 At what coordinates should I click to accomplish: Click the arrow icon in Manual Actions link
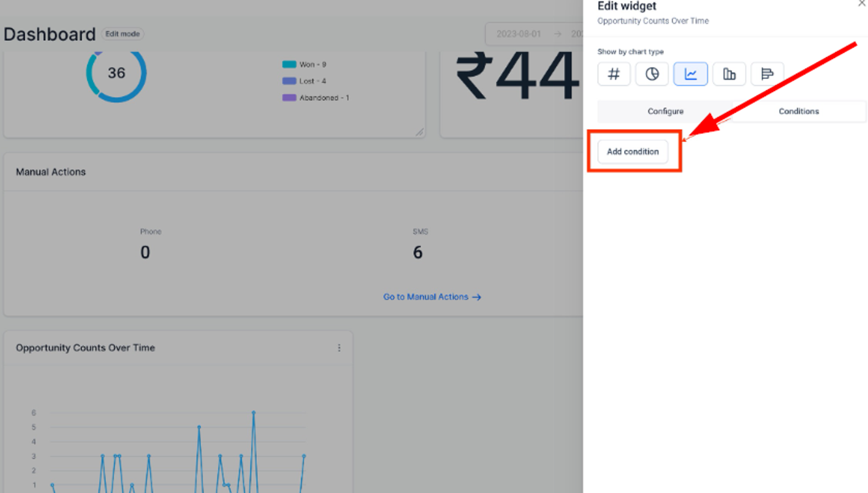coord(477,297)
